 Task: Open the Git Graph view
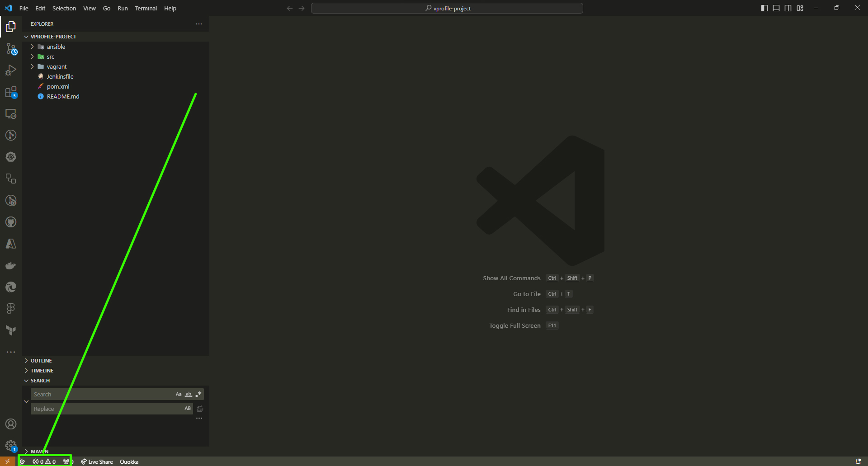(x=11, y=135)
